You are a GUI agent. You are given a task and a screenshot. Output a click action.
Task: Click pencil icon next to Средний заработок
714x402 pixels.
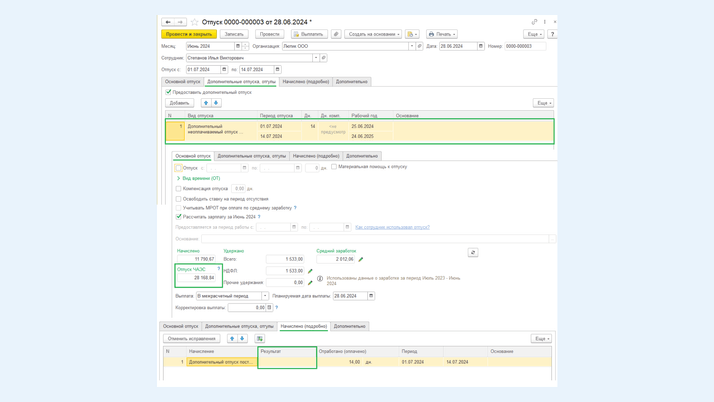(x=361, y=259)
